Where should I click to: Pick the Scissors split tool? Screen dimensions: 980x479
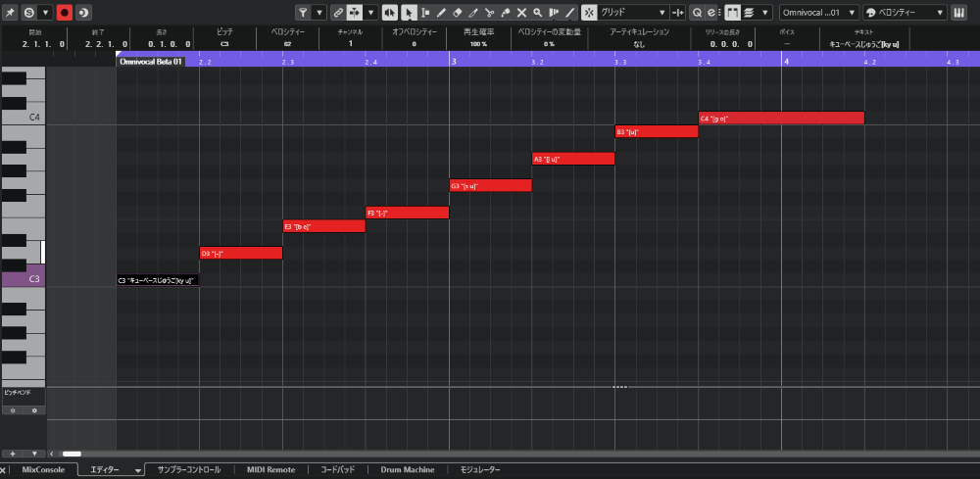point(489,13)
